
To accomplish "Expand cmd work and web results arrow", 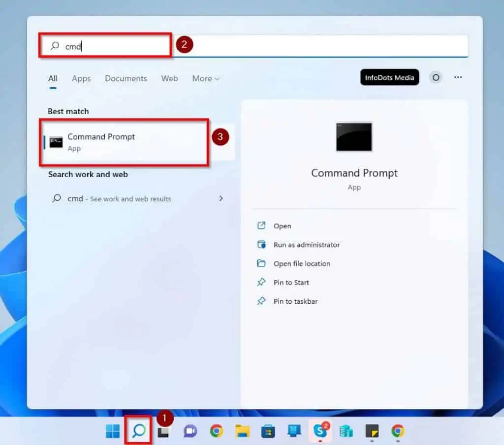I will click(x=221, y=198).
